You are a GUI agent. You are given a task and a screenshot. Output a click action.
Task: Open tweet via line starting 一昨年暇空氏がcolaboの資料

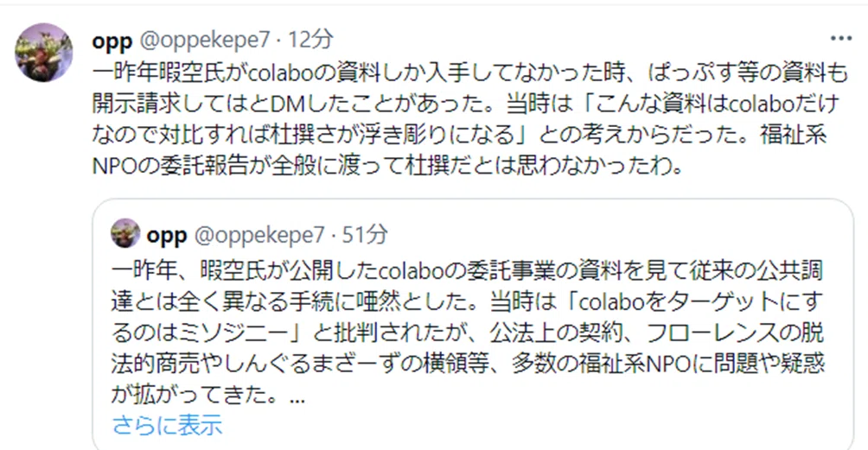tap(469, 73)
